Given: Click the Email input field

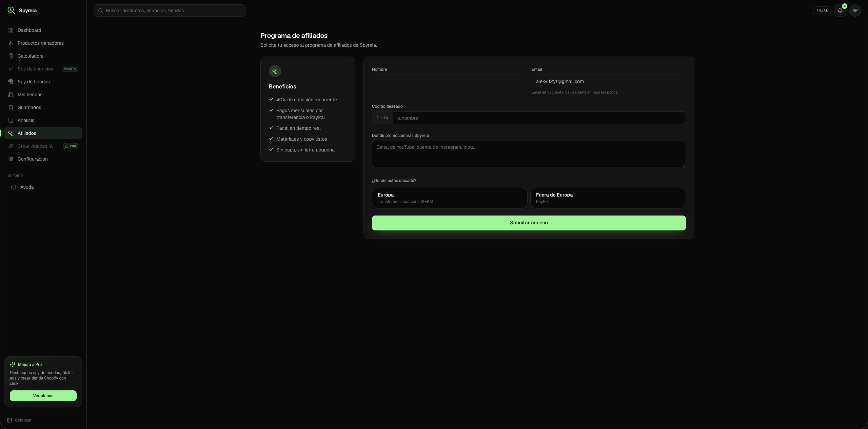Looking at the screenshot, I should pos(609,81).
